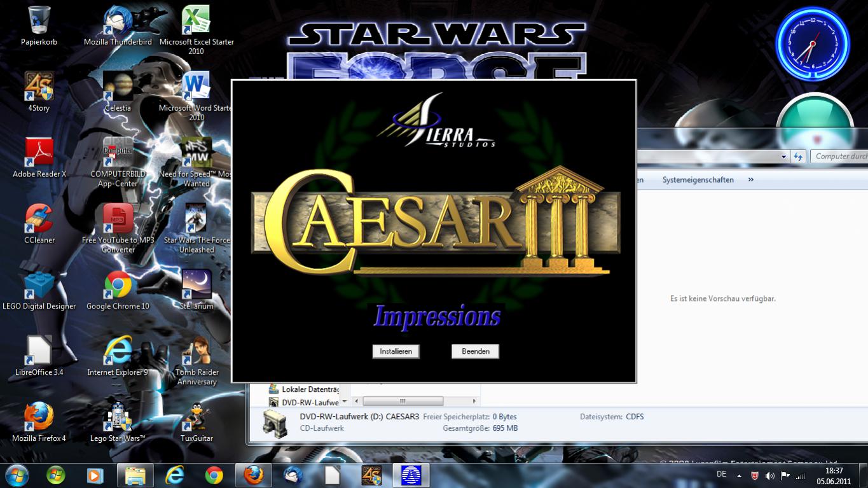Screen dimensions: 868x488
Task: Select the Celestia desktop icon
Action: (118, 92)
